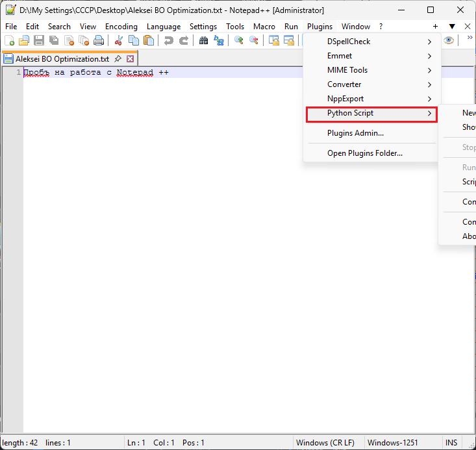
Task: Click the Windows-1251 encoding status field
Action: (x=392, y=443)
